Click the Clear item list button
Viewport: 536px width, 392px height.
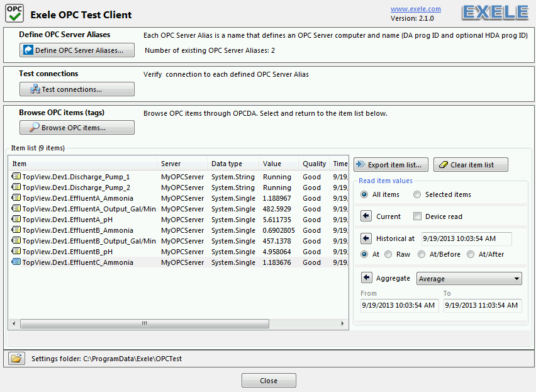[471, 165]
